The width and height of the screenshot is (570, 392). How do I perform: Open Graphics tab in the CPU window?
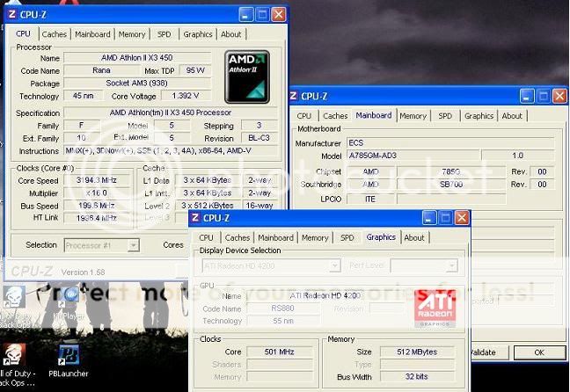[197, 34]
